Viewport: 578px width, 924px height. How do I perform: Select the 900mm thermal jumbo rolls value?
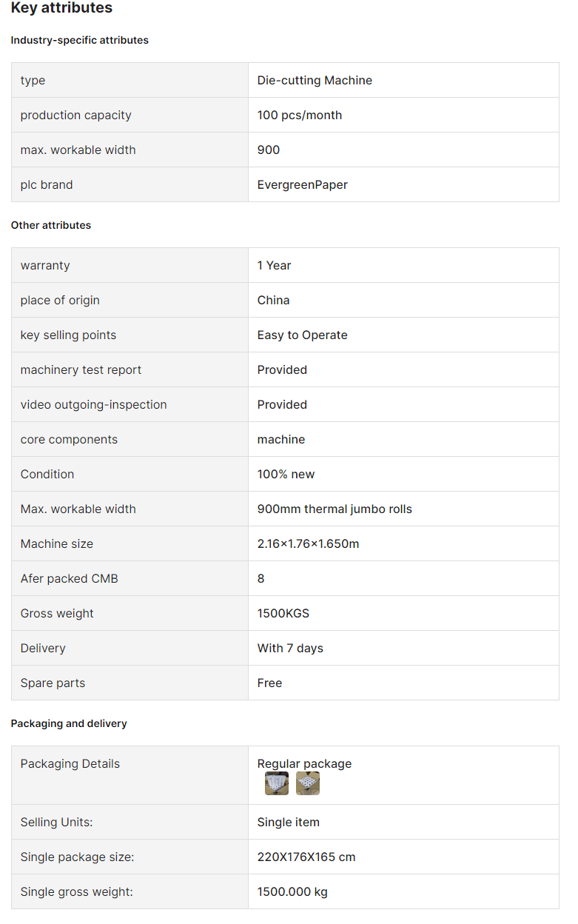click(x=335, y=509)
